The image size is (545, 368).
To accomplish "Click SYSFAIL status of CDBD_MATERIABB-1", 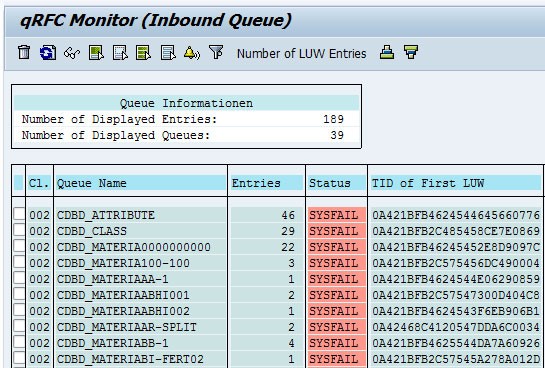I will pyautogui.click(x=334, y=343).
